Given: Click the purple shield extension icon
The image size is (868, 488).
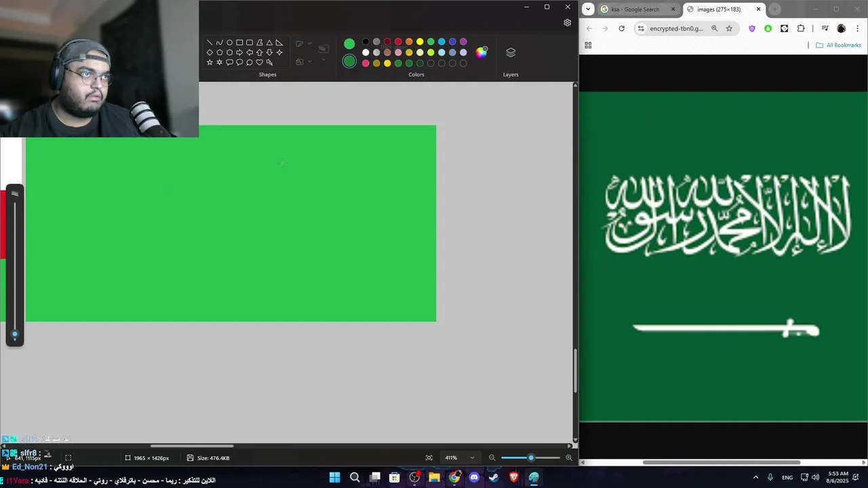Looking at the screenshot, I should click(751, 28).
